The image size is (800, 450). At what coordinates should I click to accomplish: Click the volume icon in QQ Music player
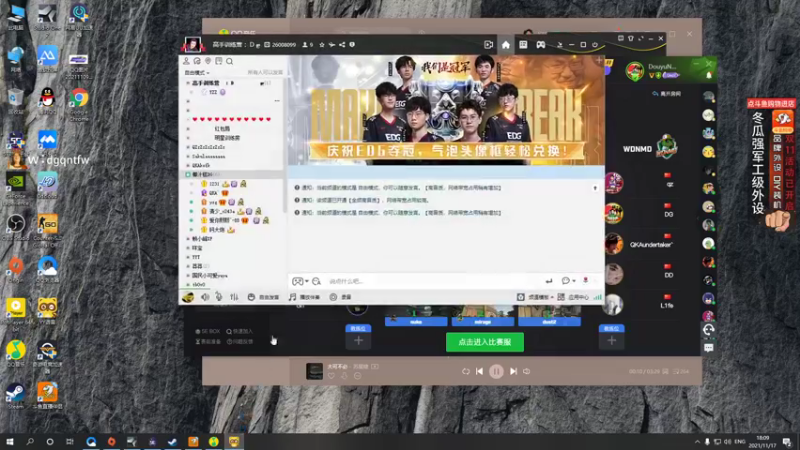click(x=527, y=371)
